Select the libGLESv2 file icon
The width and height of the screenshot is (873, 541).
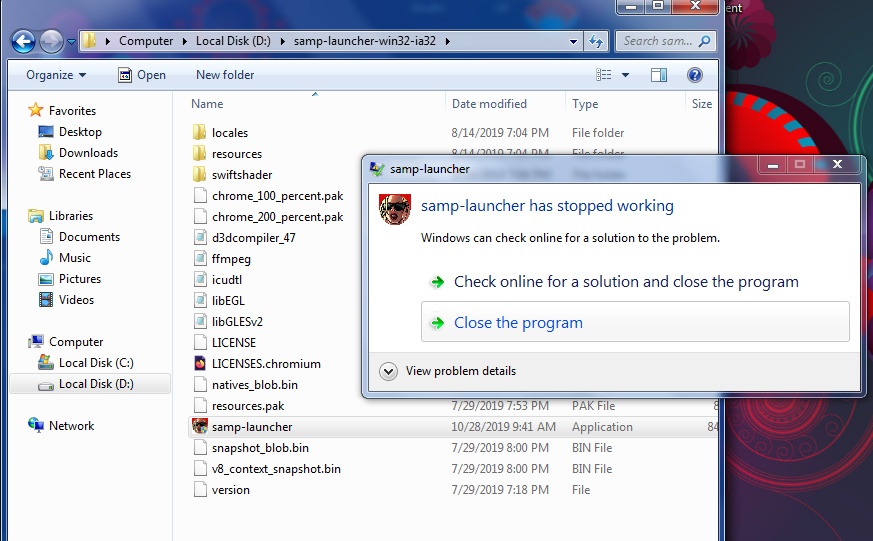pos(200,322)
